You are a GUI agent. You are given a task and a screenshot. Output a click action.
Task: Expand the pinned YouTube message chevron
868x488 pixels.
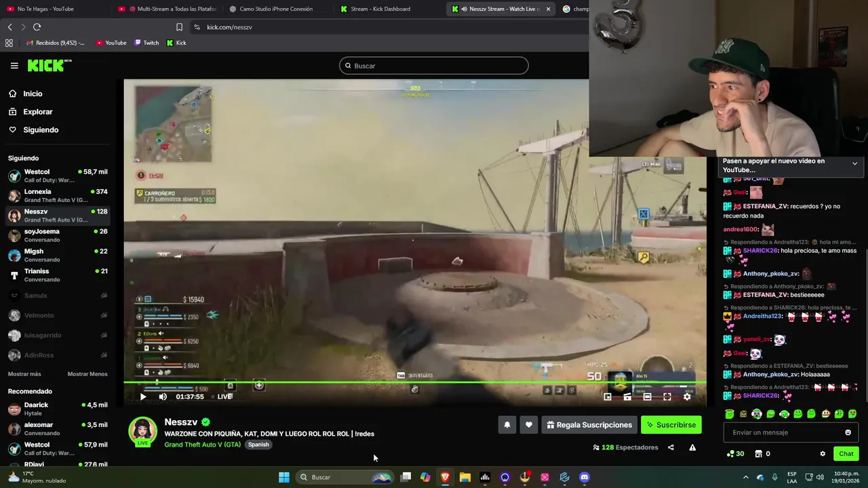coord(854,163)
